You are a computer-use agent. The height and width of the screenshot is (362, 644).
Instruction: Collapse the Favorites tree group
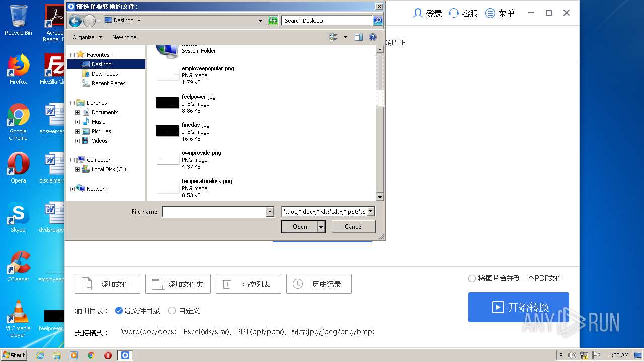pyautogui.click(x=72, y=55)
